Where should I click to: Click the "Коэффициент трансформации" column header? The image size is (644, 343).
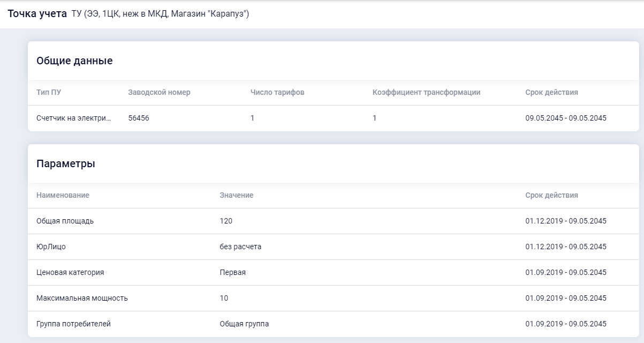pyautogui.click(x=426, y=92)
